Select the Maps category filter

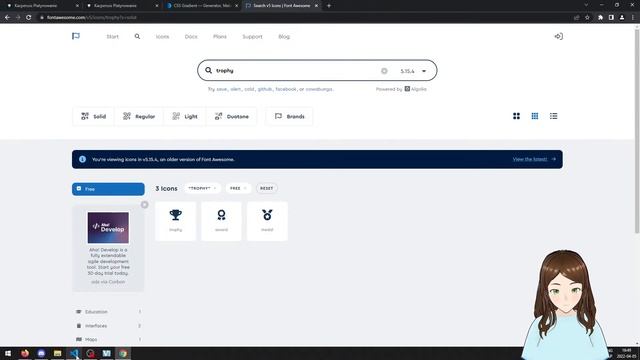(x=108, y=340)
